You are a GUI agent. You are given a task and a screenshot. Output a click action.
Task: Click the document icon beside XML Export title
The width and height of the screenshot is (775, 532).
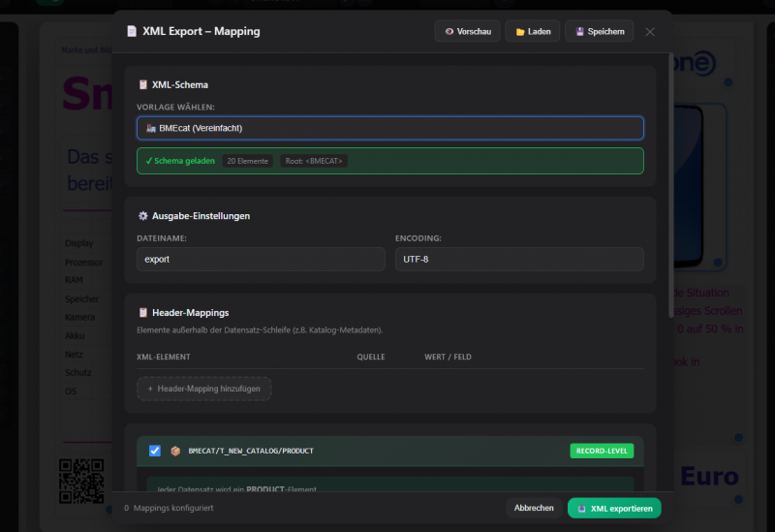[132, 31]
